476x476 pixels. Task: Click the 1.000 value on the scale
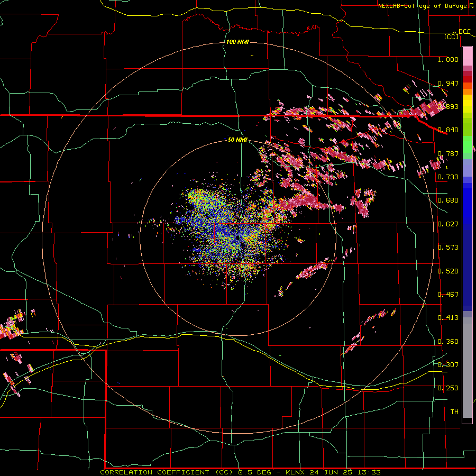(x=448, y=59)
